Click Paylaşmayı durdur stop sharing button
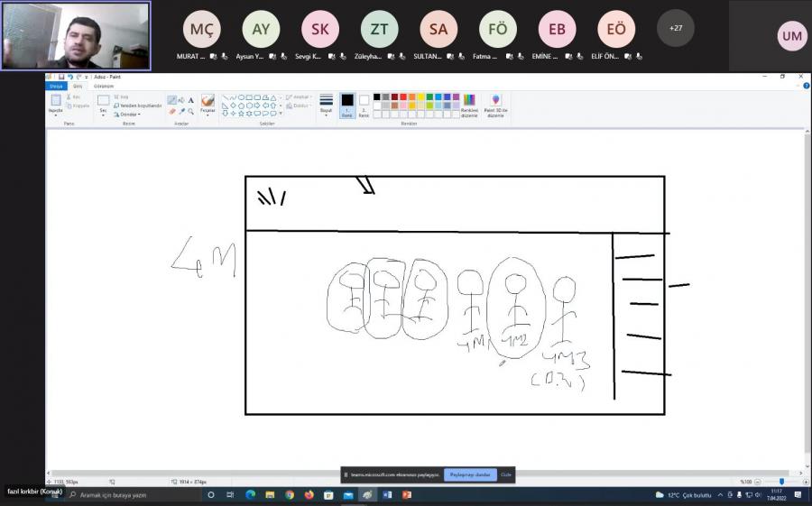Screen dimensions: 812x506 470,474
